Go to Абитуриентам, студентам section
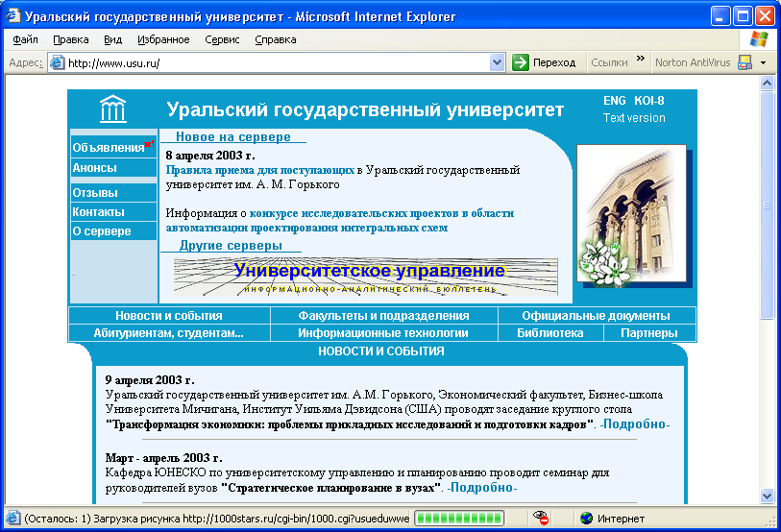Screen dimensions: 781x532 pos(169,333)
